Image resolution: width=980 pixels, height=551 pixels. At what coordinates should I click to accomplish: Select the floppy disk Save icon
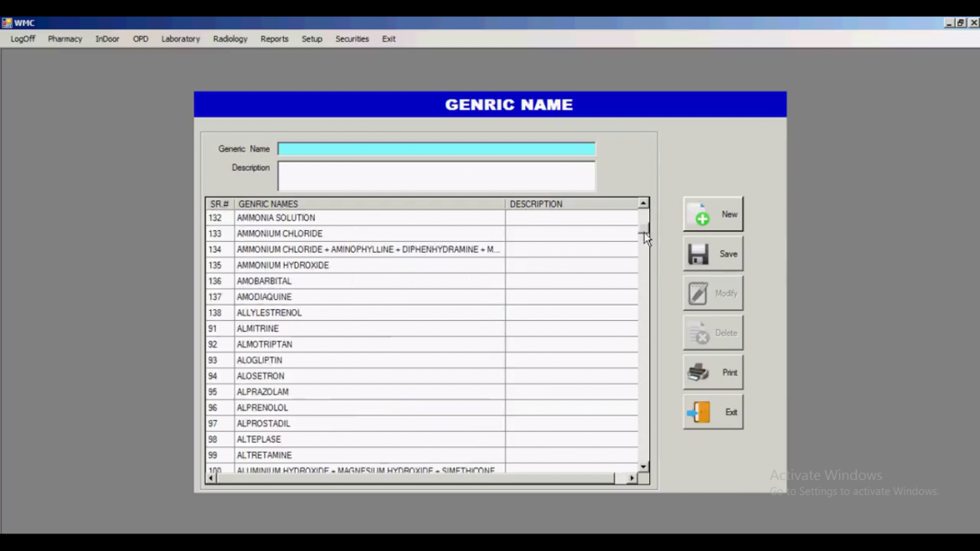[x=700, y=253]
